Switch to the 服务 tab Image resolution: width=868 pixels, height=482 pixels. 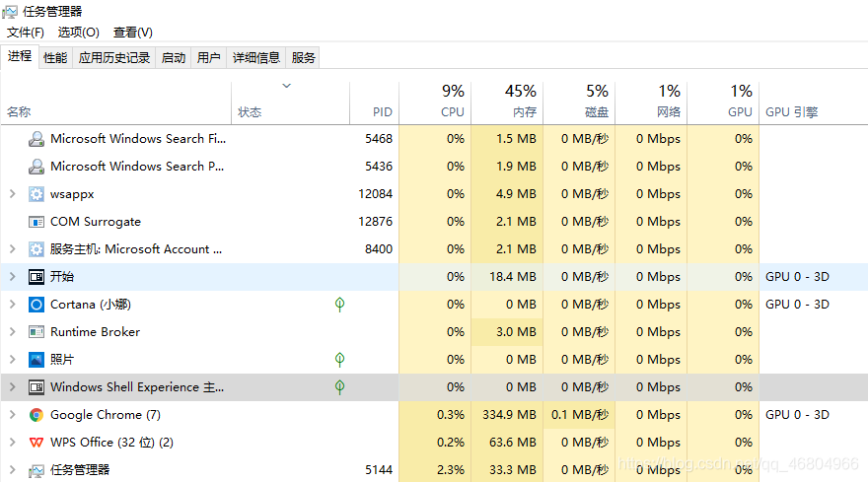coord(304,57)
